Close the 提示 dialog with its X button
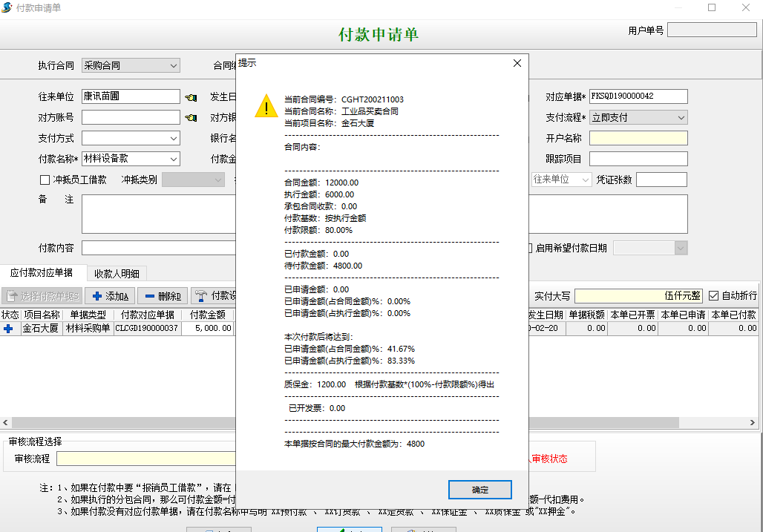Image resolution: width=763 pixels, height=532 pixels. click(517, 63)
